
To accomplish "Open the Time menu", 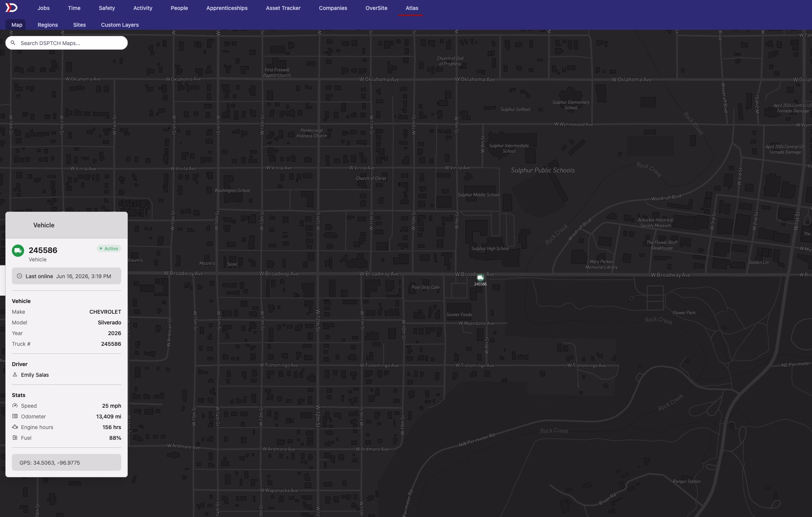I will point(74,8).
